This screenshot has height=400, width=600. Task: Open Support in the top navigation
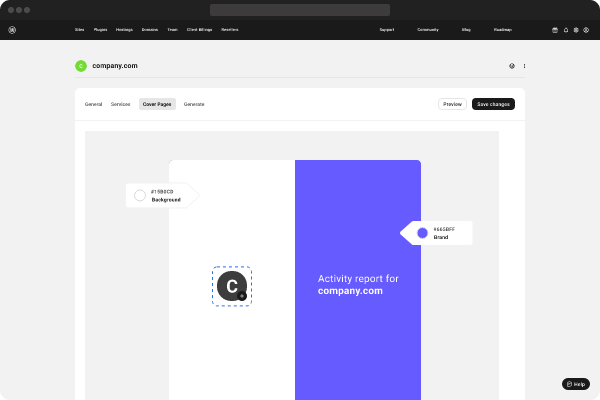[386, 30]
